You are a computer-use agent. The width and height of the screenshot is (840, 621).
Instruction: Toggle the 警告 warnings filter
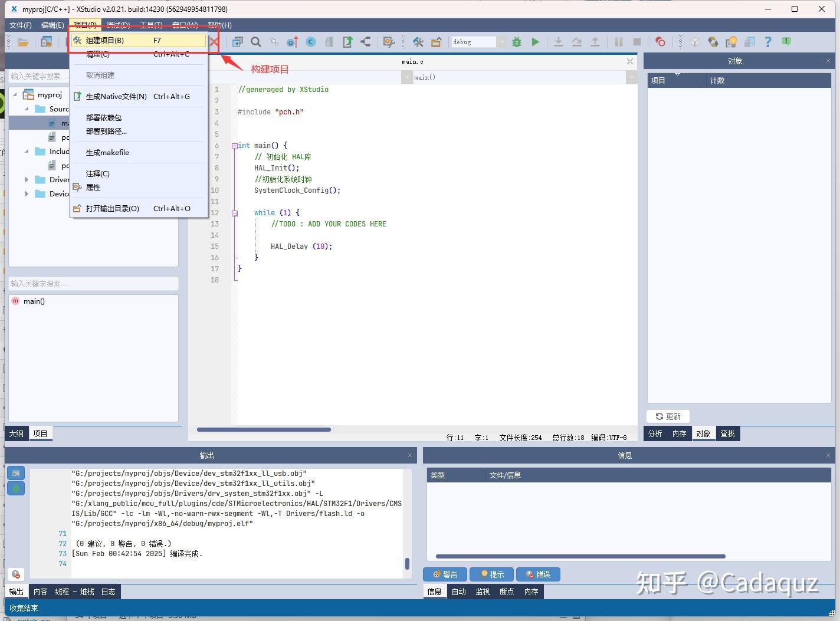pyautogui.click(x=445, y=574)
